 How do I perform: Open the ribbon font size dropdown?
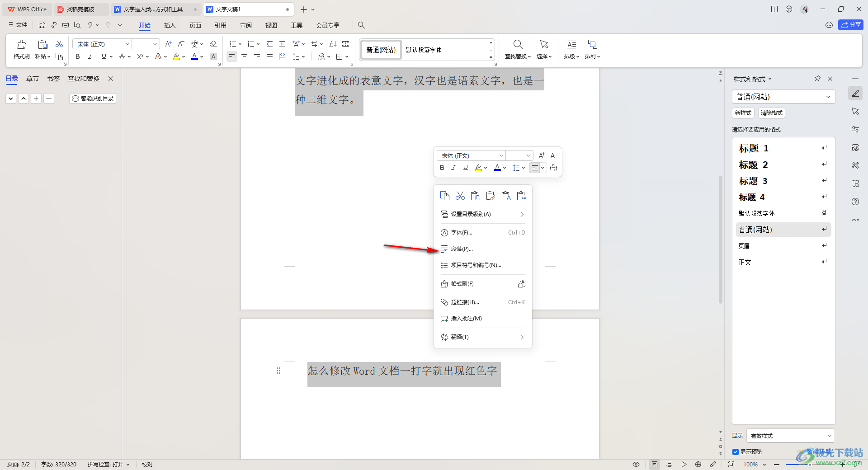[155, 44]
